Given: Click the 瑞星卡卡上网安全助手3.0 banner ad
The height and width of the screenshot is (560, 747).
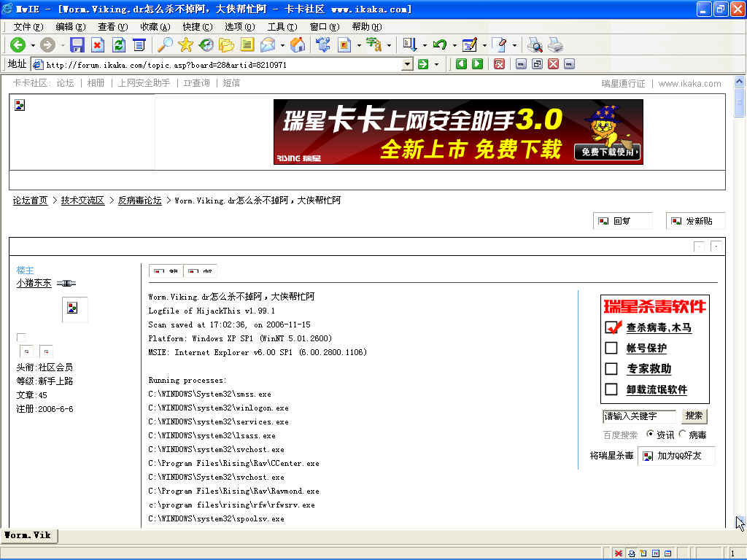Looking at the screenshot, I should coord(458,132).
